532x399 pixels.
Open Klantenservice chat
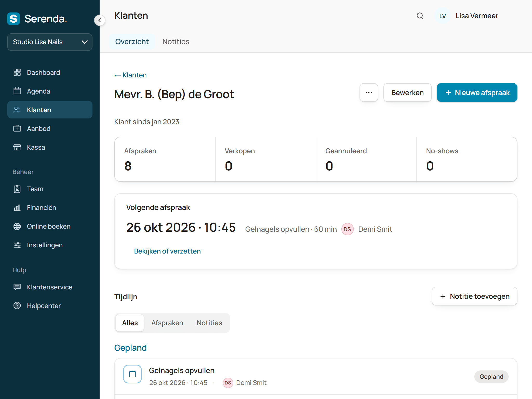pos(50,287)
